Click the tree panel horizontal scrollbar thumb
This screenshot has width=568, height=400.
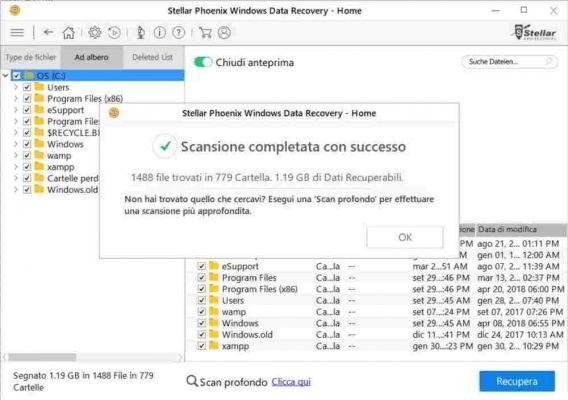pyautogui.click(x=42, y=357)
